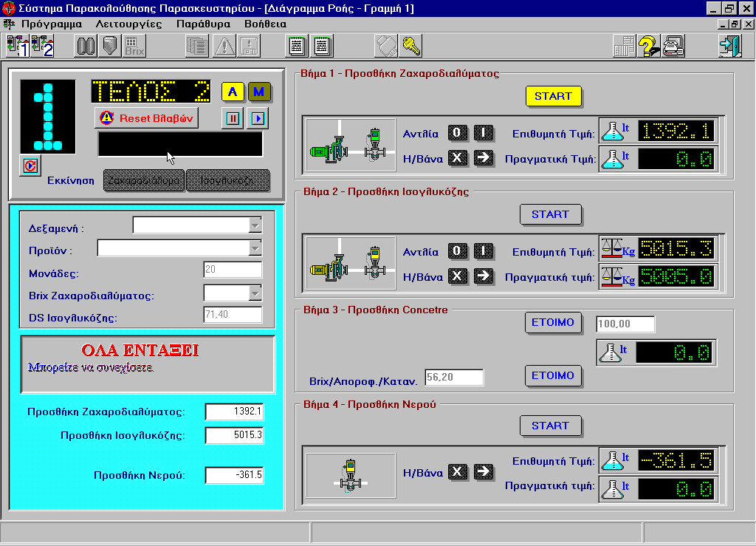The image size is (756, 546).
Task: Switch to manual mode with M button
Action: (259, 92)
